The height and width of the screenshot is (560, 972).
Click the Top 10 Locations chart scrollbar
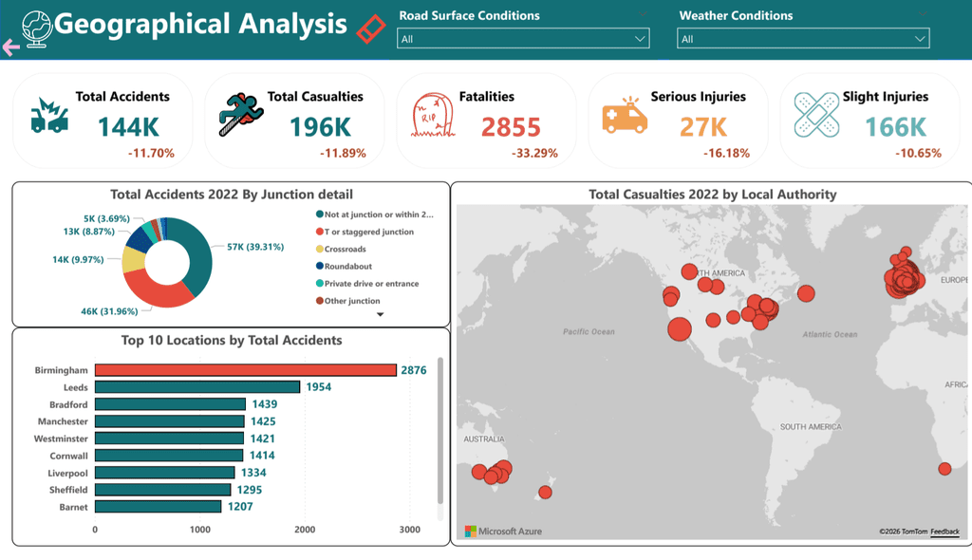[440, 430]
